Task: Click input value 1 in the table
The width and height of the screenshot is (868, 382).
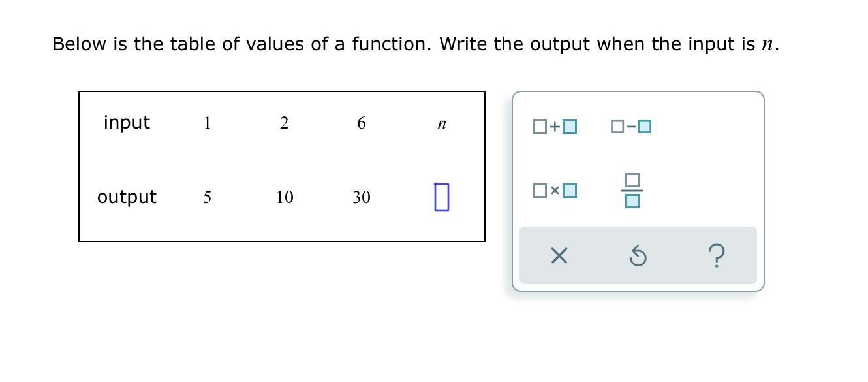Action: (207, 123)
